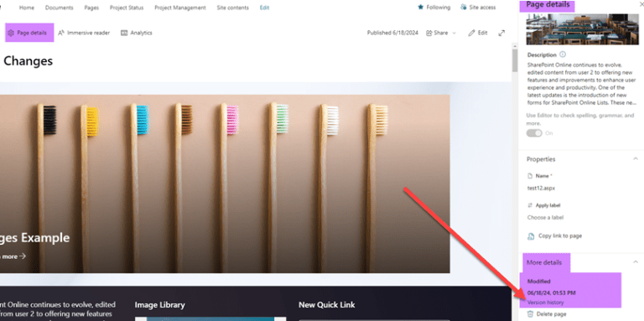Screen dimensions: 644x321
Task: Click the Delete page trash icon
Action: (530, 314)
